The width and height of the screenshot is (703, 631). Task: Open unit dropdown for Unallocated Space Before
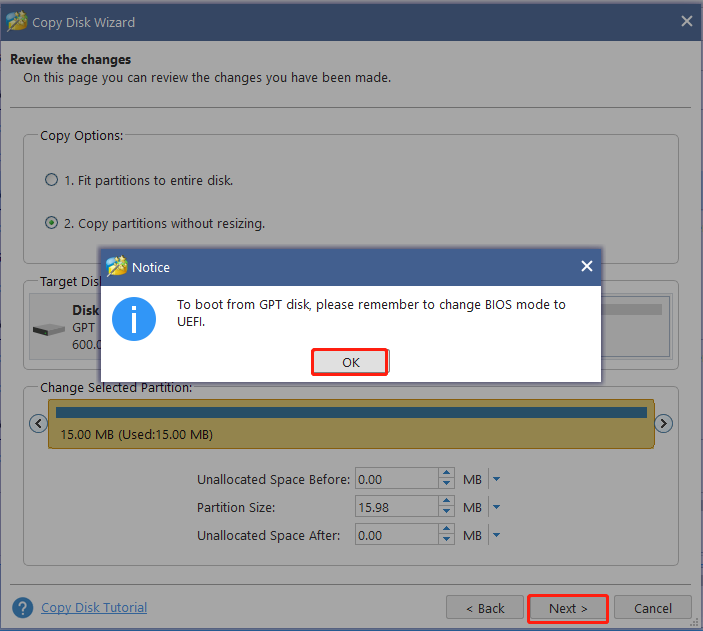point(496,479)
